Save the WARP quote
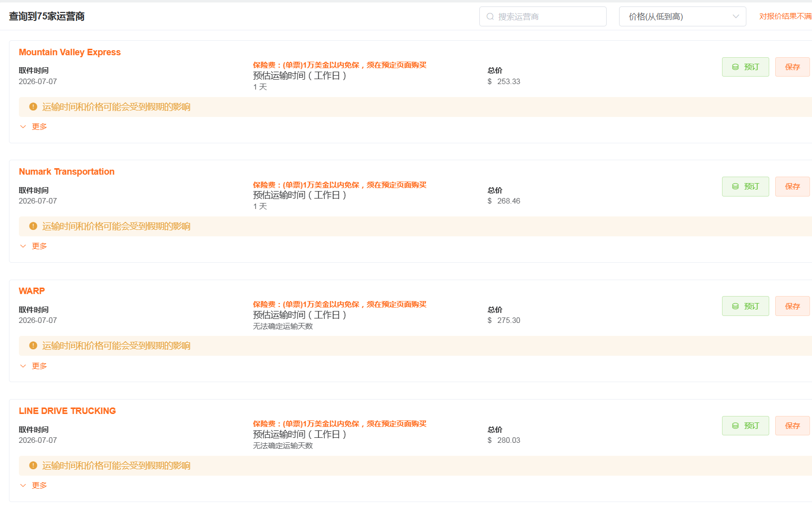Viewport: 812px width, 512px height. click(x=792, y=306)
